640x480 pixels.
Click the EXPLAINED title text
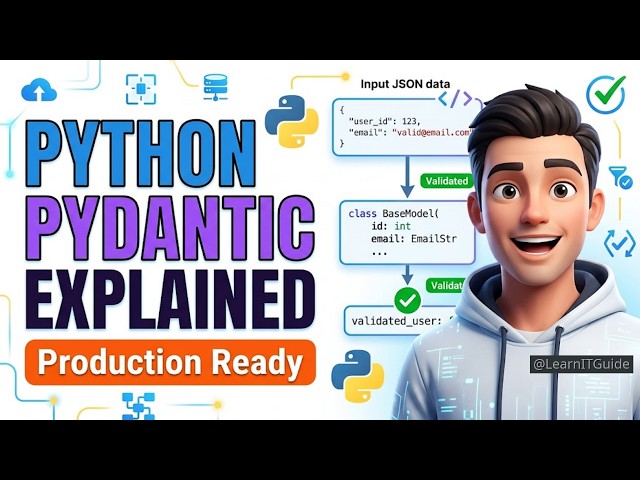pyautogui.click(x=170, y=299)
